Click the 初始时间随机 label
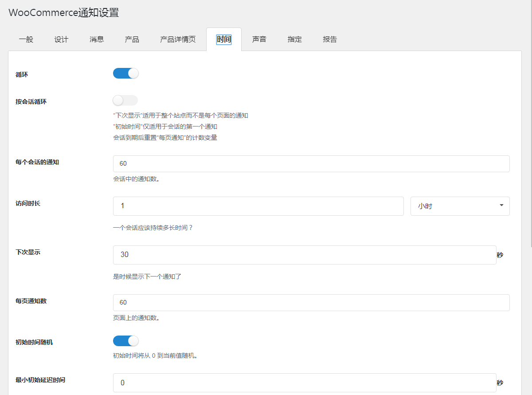The height and width of the screenshot is (395, 532). pos(34,343)
